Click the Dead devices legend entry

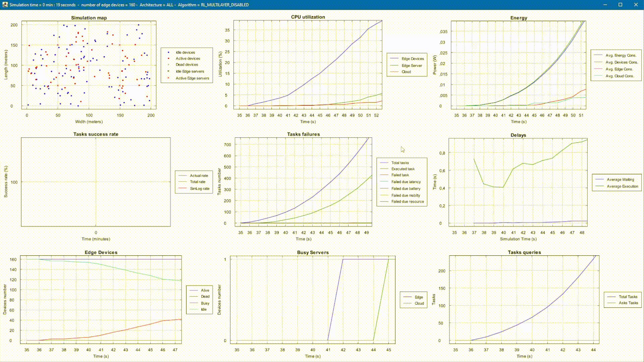pos(187,65)
